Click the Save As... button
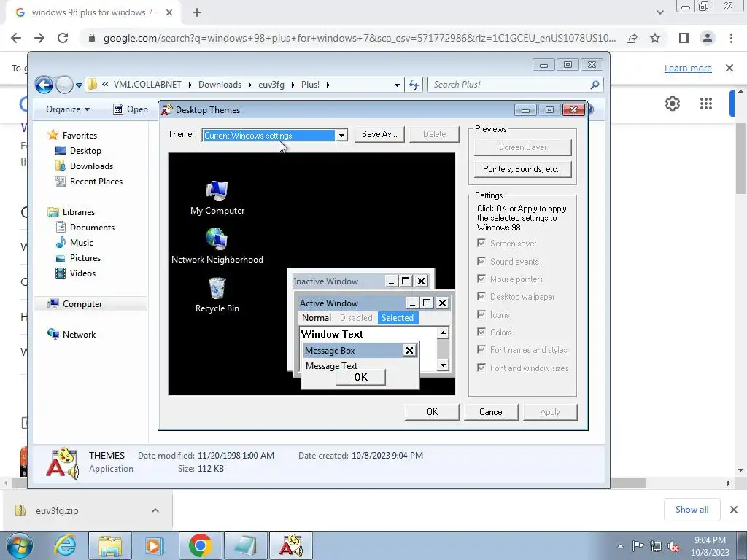 click(379, 134)
